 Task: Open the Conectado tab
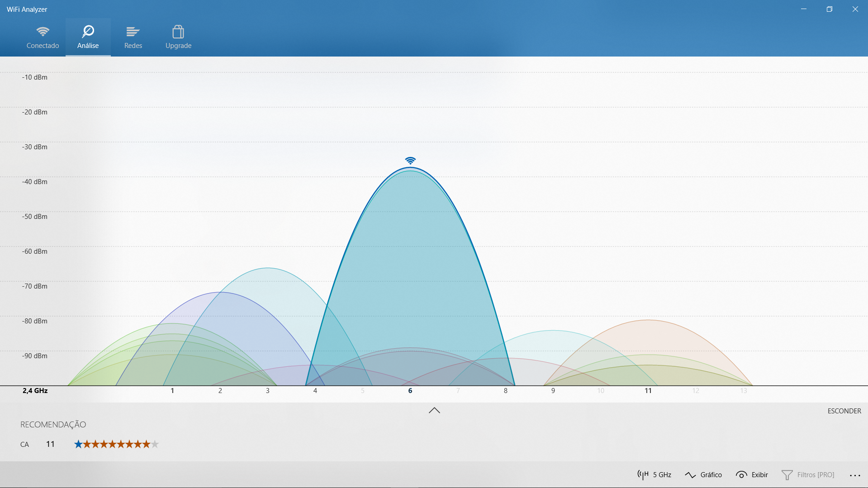point(43,37)
